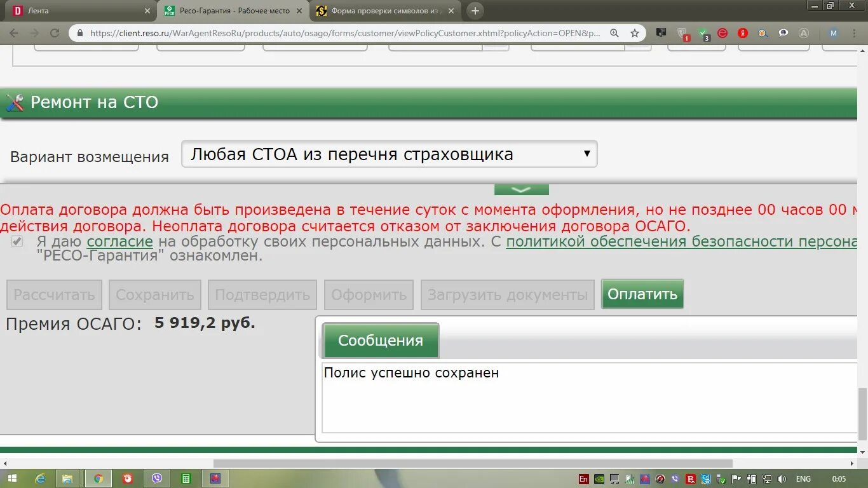Screen dimensions: 868x488
Task: Reload the page with the refresh icon
Action: coord(55,33)
